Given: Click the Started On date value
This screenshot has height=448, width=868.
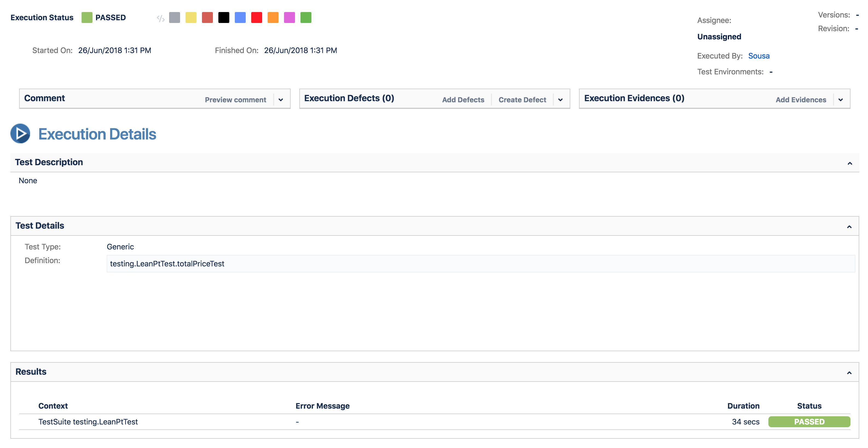Looking at the screenshot, I should pyautogui.click(x=115, y=51).
